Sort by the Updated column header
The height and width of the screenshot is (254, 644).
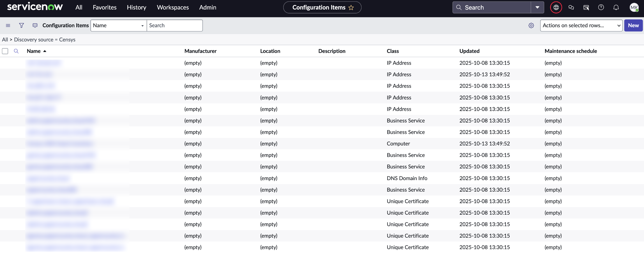tap(469, 51)
